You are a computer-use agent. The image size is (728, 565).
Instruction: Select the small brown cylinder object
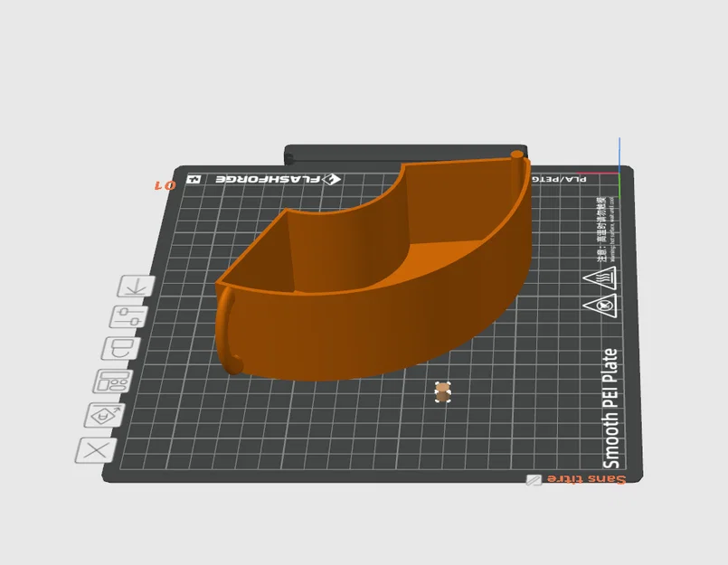[443, 392]
